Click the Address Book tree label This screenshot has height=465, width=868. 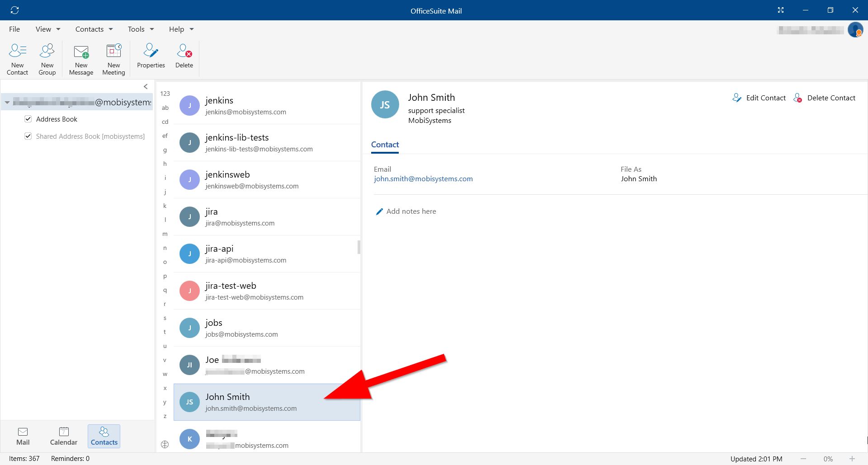click(x=57, y=119)
